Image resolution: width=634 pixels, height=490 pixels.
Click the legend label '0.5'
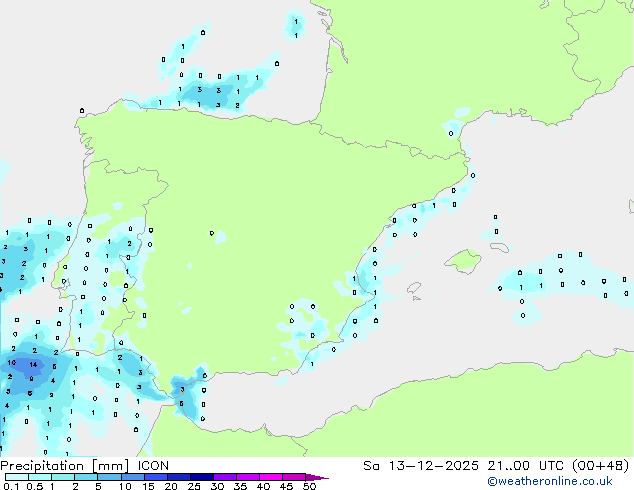(x=35, y=486)
